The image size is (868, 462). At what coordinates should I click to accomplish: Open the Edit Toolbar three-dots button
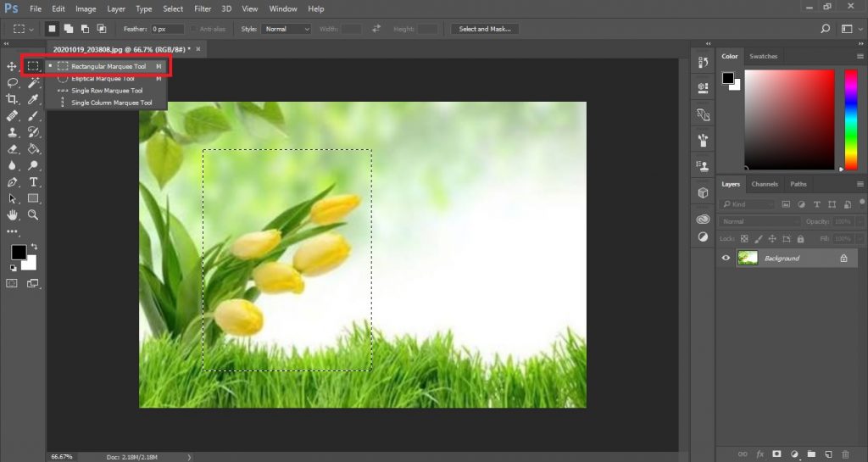point(12,231)
